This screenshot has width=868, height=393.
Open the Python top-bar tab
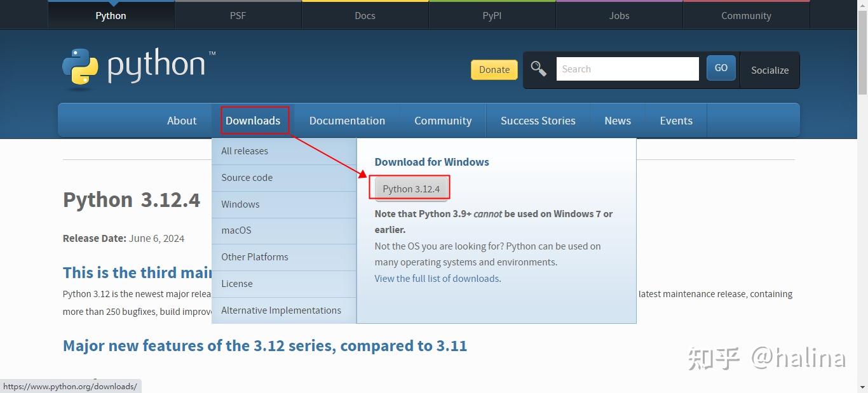click(x=111, y=15)
